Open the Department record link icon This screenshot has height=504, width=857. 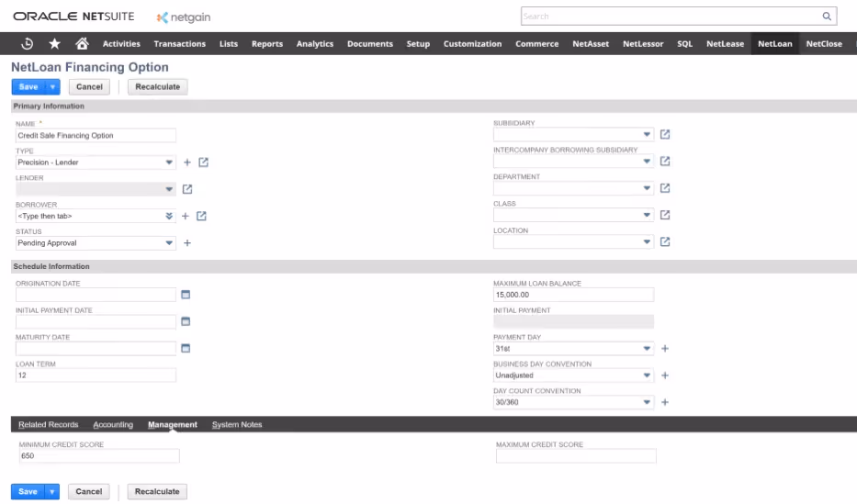click(665, 188)
